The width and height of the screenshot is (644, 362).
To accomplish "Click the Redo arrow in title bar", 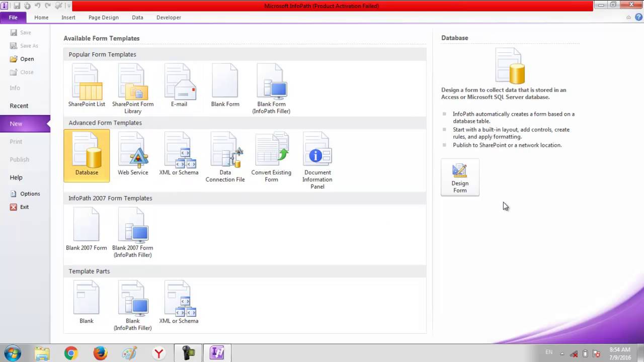I will coord(48,6).
